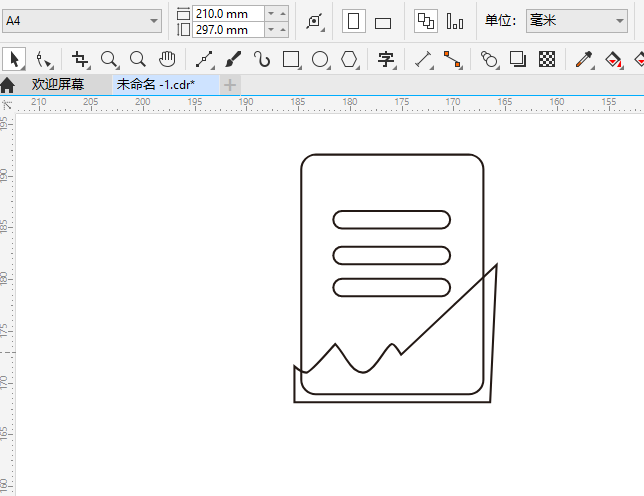Activate the Pan hand tool
Viewport: 644px width, 496px height.
click(167, 60)
